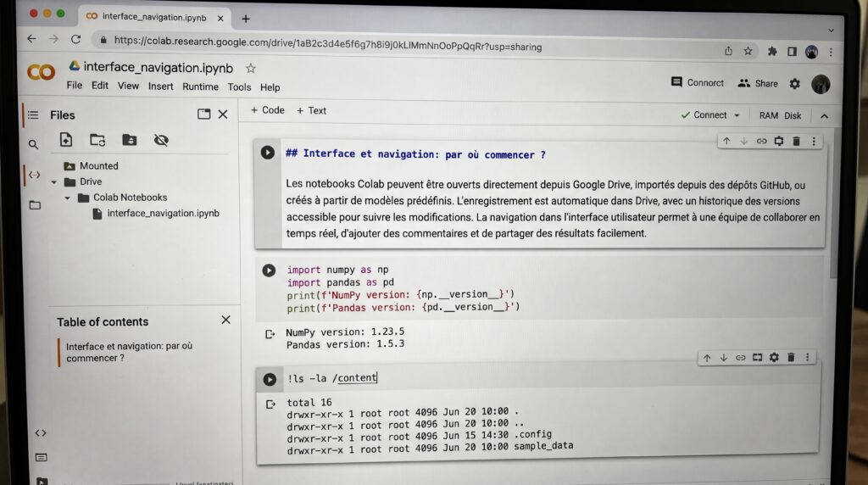Open Chrome extensions puzzle icon
868x485 pixels.
(x=771, y=52)
